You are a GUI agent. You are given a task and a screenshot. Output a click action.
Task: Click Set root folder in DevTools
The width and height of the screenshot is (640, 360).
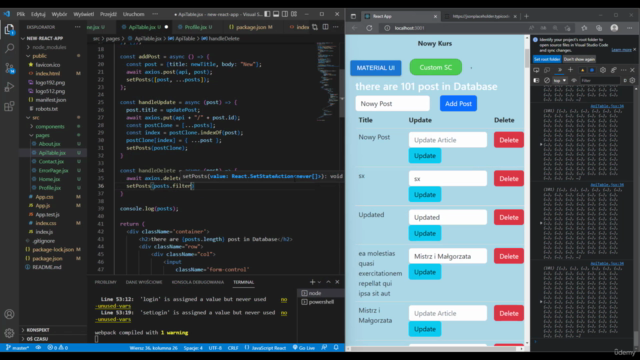(547, 59)
